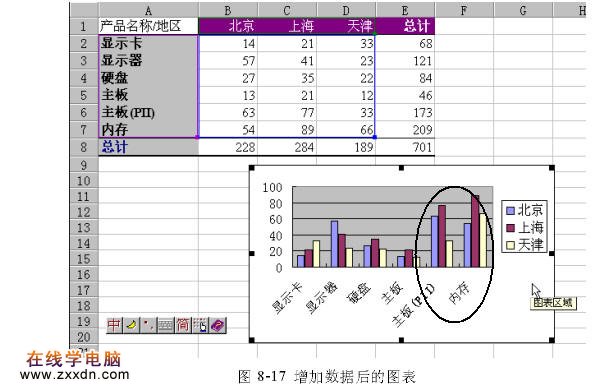Select column F header
Screen dimensions: 593x387
coord(464,10)
